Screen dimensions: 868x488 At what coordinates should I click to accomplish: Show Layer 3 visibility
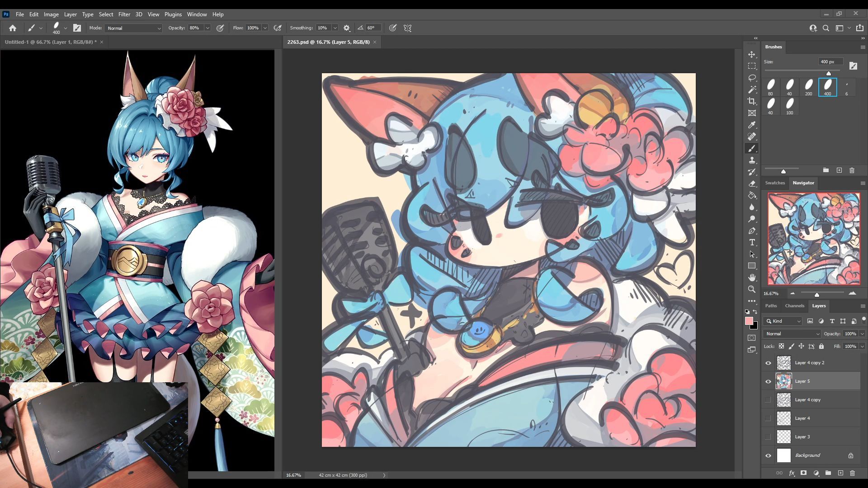click(x=768, y=437)
